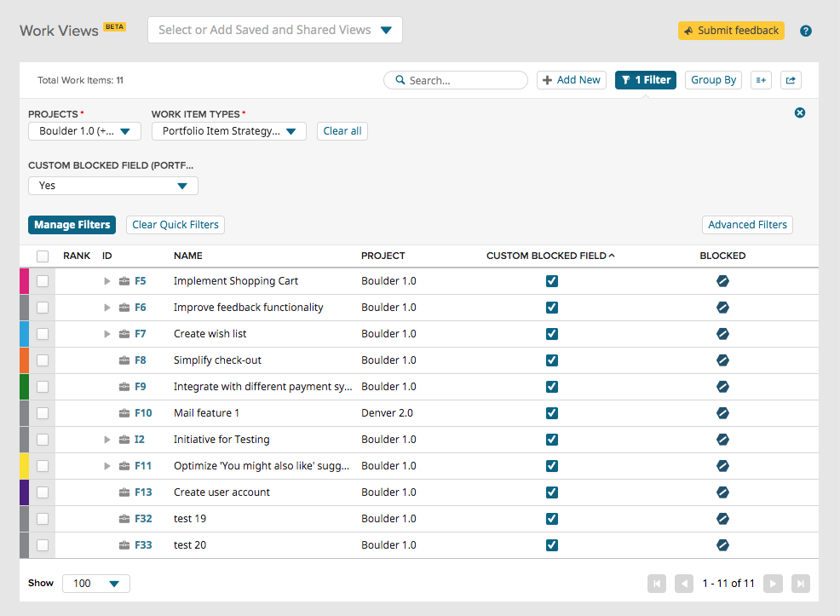Sort by Custom Blocked Field column header
The image size is (840, 616).
[550, 256]
